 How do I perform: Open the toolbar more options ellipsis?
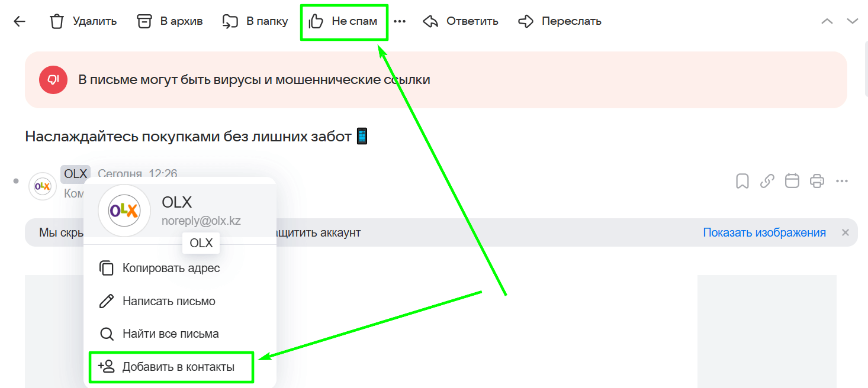pyautogui.click(x=400, y=21)
